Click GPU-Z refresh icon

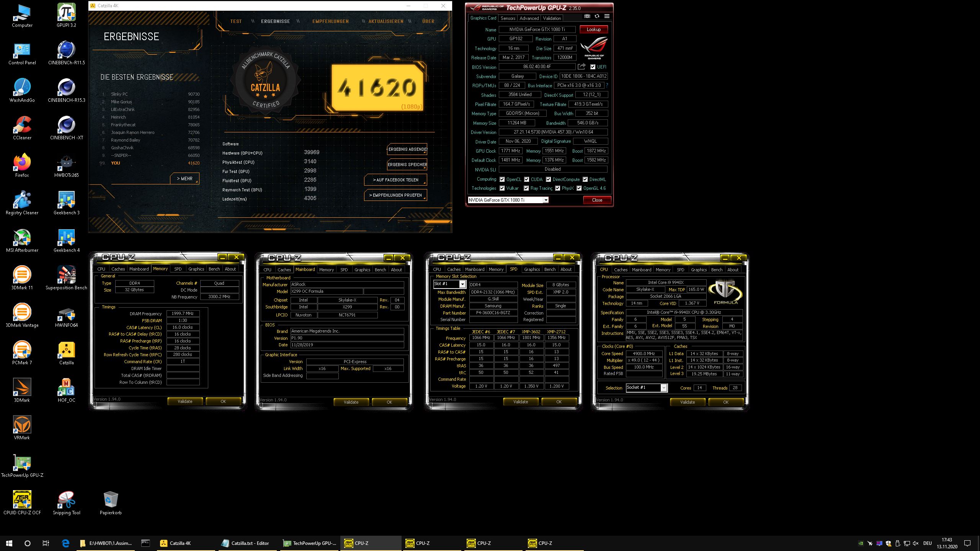pos(597,16)
